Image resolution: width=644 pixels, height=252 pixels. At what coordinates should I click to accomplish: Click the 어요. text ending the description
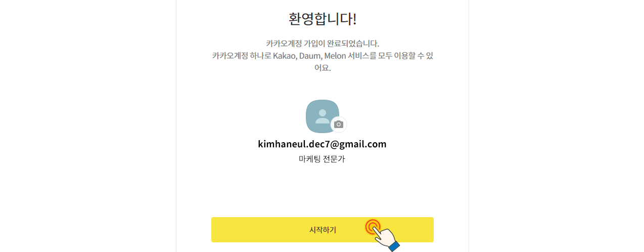click(x=323, y=68)
